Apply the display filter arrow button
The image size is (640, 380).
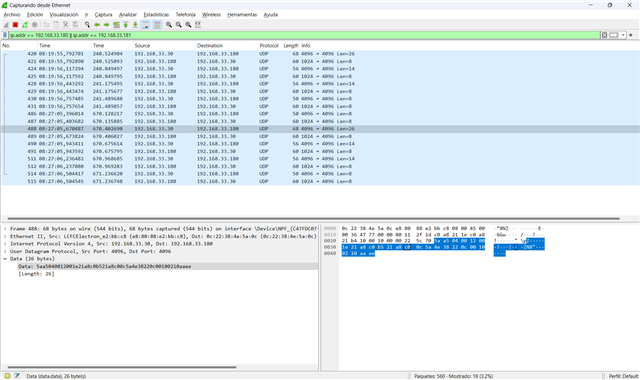[x=613, y=35]
